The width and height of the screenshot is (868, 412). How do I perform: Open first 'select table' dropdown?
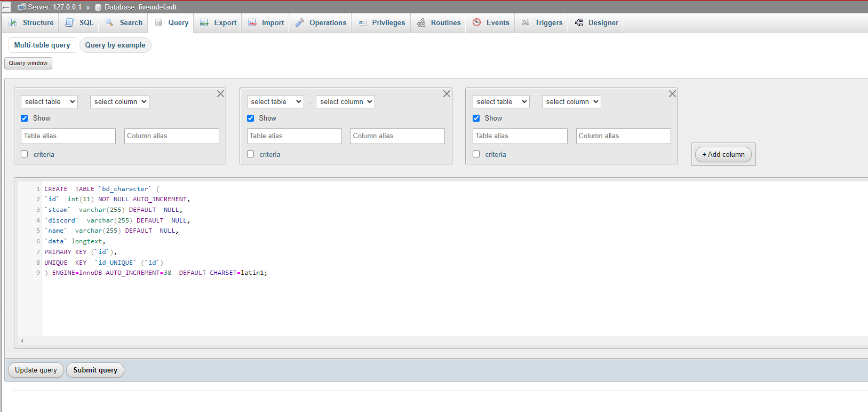pos(50,101)
